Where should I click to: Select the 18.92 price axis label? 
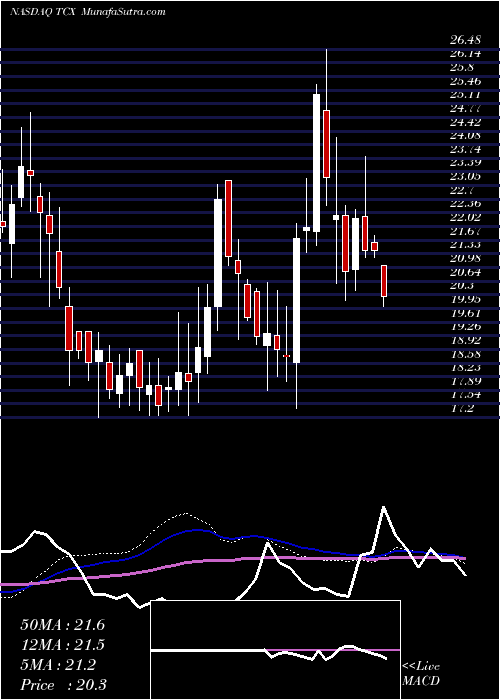(465, 340)
